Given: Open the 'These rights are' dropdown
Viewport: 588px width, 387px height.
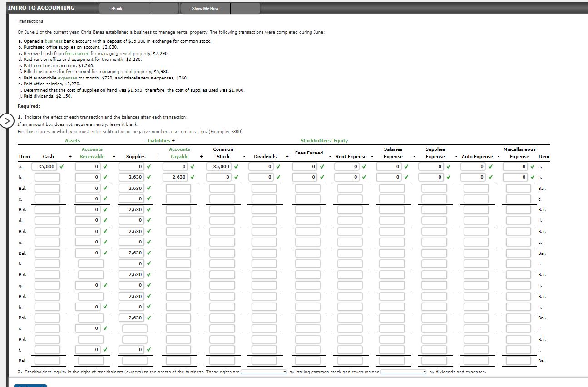Looking at the screenshot, I should [263, 372].
